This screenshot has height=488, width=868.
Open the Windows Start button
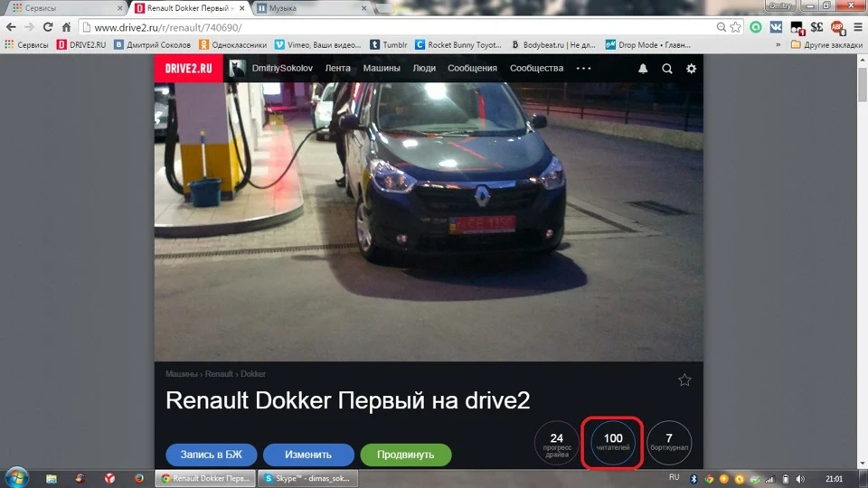pos(16,477)
